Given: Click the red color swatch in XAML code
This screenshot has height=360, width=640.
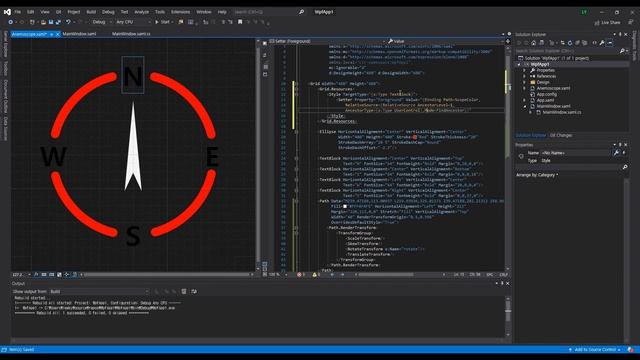Looking at the screenshot, I should pos(415,138).
